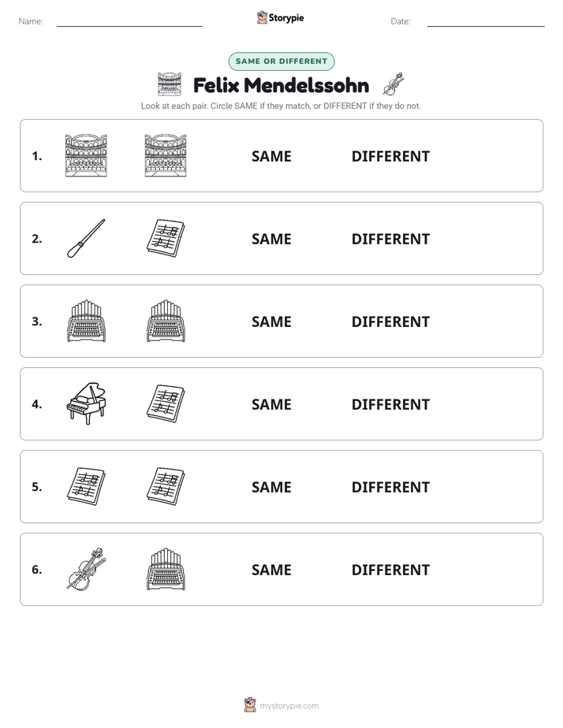The height and width of the screenshot is (728, 563).
Task: Click the pipe organ icon in row 6
Action: coord(166,569)
